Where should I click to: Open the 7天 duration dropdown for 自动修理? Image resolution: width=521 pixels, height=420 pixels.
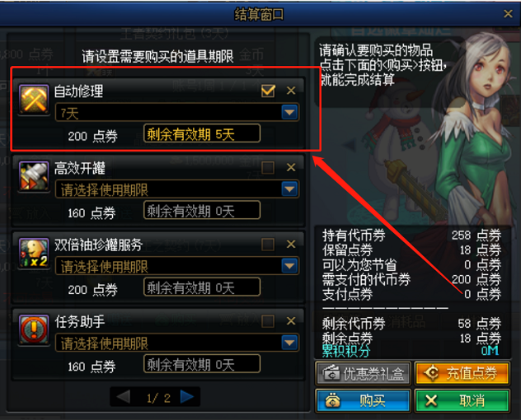pyautogui.click(x=289, y=112)
